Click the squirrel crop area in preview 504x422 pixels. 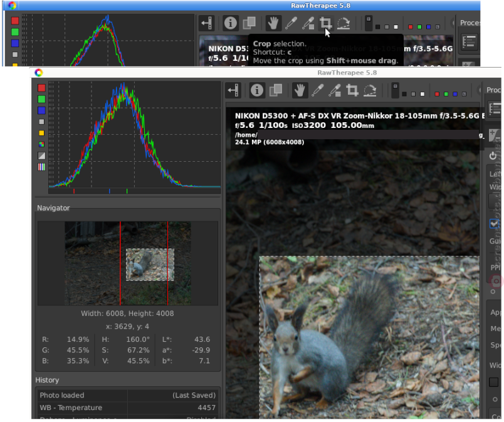coord(369,337)
